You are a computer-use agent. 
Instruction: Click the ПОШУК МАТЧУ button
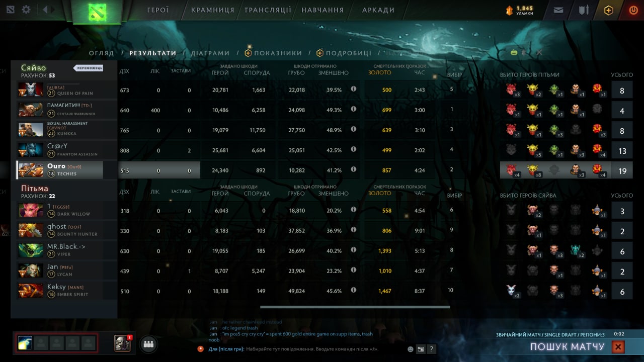tap(567, 347)
